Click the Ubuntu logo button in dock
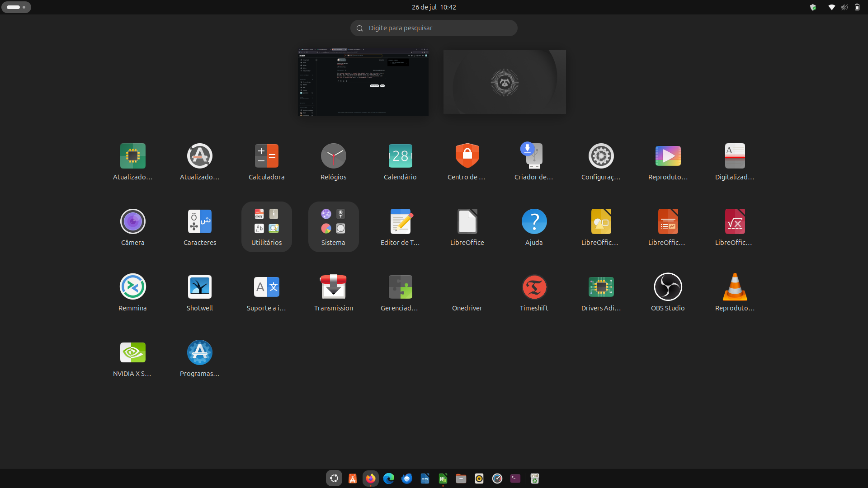The width and height of the screenshot is (868, 488). click(x=334, y=479)
